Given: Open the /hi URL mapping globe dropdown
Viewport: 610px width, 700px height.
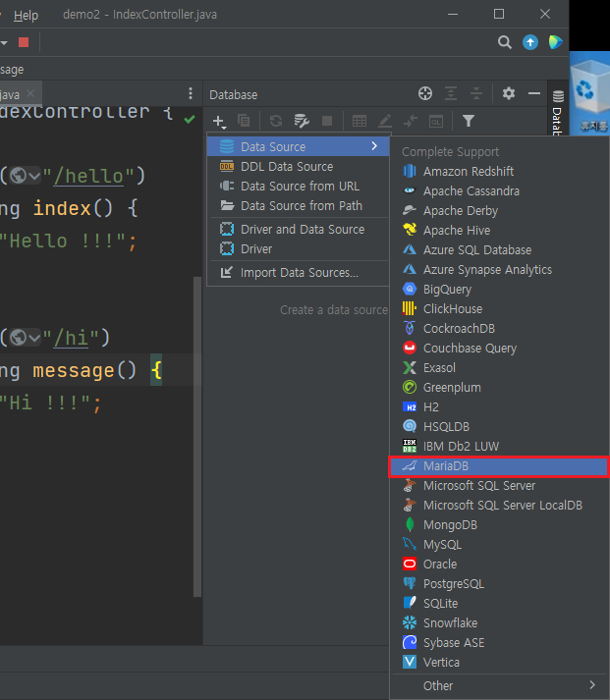Looking at the screenshot, I should pos(26,338).
